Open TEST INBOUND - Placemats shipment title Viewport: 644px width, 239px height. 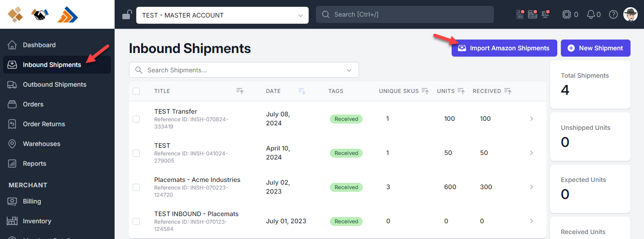click(x=196, y=214)
